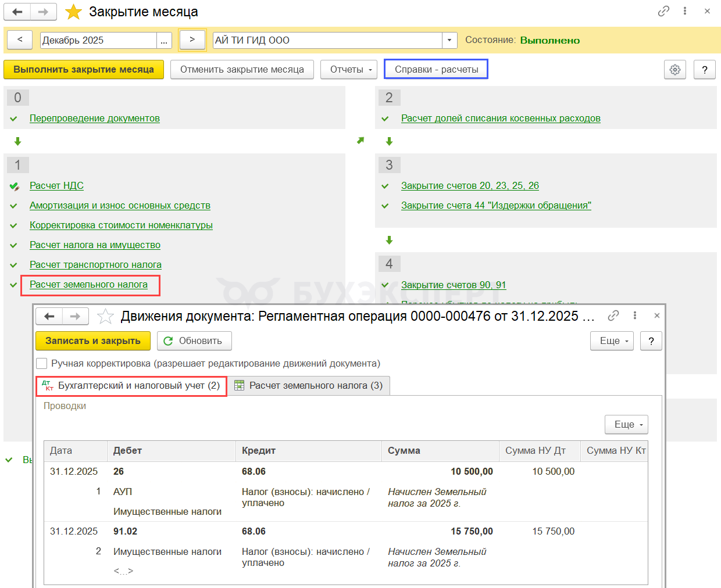Open the three-dots menu in main title bar
Viewport: 721px width, 588px height.
click(x=686, y=11)
